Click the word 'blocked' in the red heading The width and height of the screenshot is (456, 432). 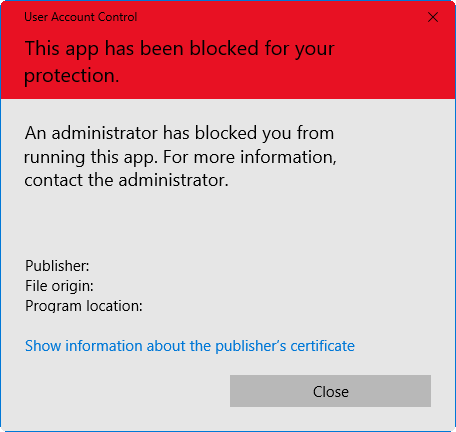pyautogui.click(x=224, y=48)
